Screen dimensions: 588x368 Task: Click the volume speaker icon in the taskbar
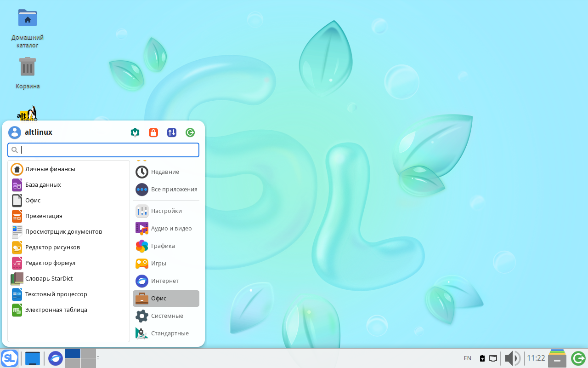512,358
